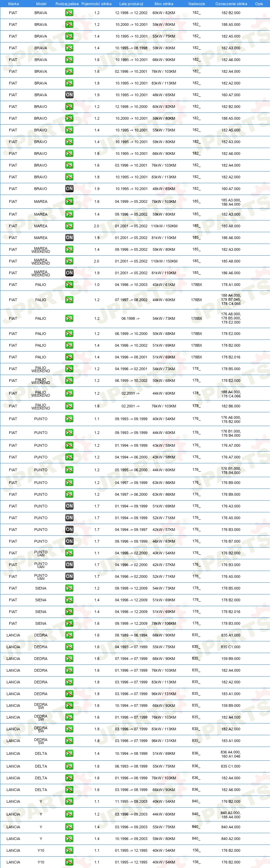The height and width of the screenshot is (868, 270).
Task: Click the PB icon in LANCIA Y 1.1 row
Action: pos(69,801)
